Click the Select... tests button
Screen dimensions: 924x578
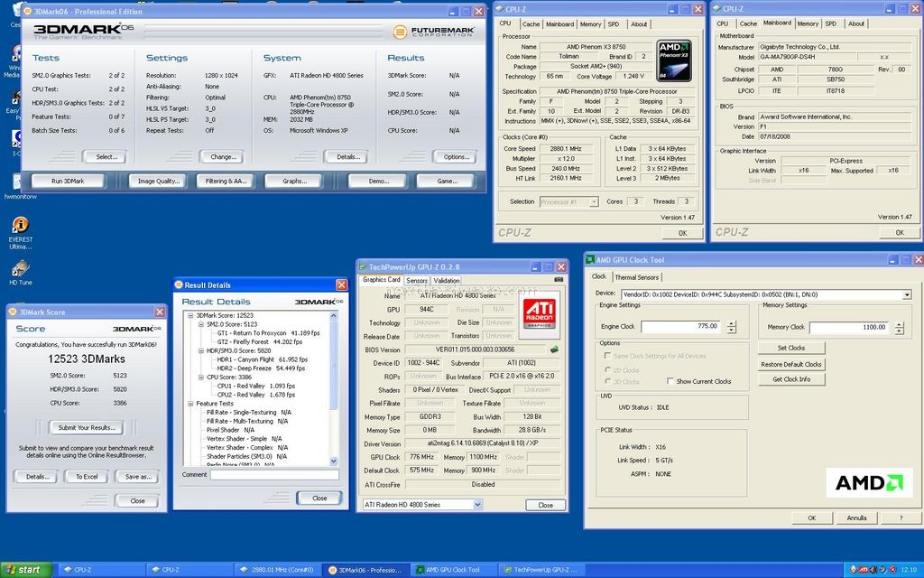106,157
